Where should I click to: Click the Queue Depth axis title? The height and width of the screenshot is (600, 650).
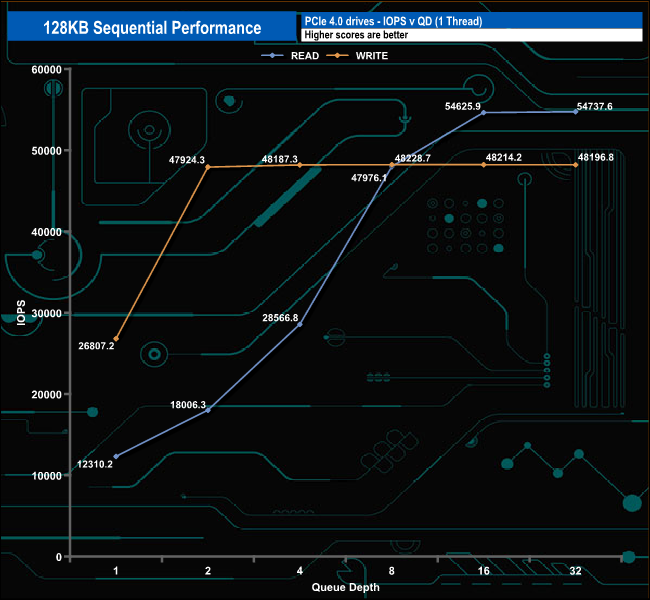[345, 588]
